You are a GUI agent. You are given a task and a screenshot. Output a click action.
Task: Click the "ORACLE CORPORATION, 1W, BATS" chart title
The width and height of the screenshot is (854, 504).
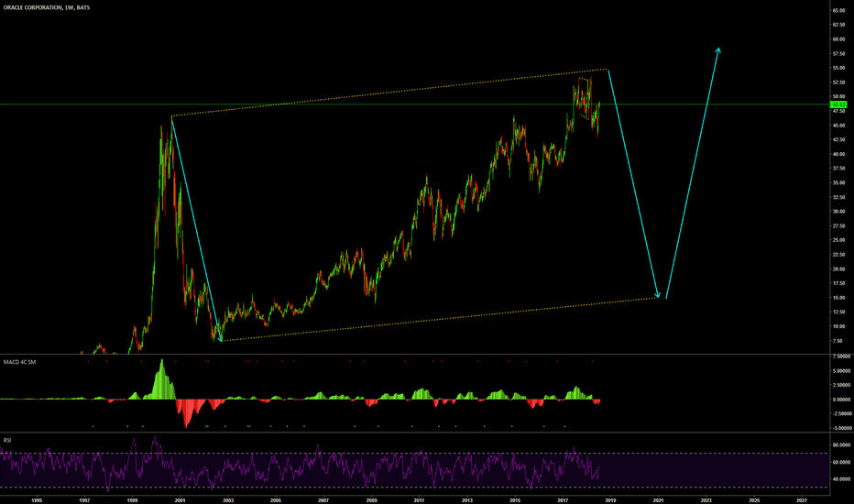tap(47, 7)
